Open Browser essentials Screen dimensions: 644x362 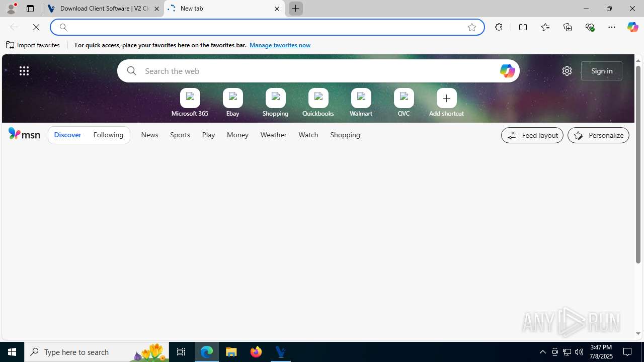pyautogui.click(x=590, y=27)
